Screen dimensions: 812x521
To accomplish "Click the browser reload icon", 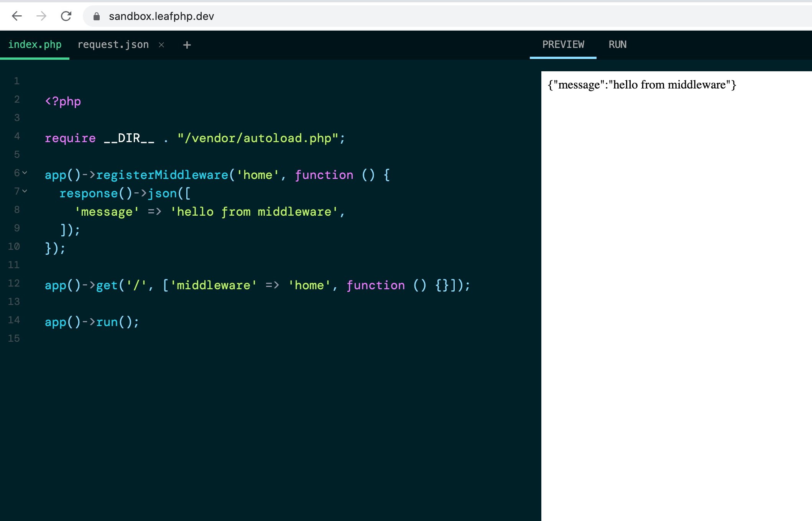I will click(66, 16).
